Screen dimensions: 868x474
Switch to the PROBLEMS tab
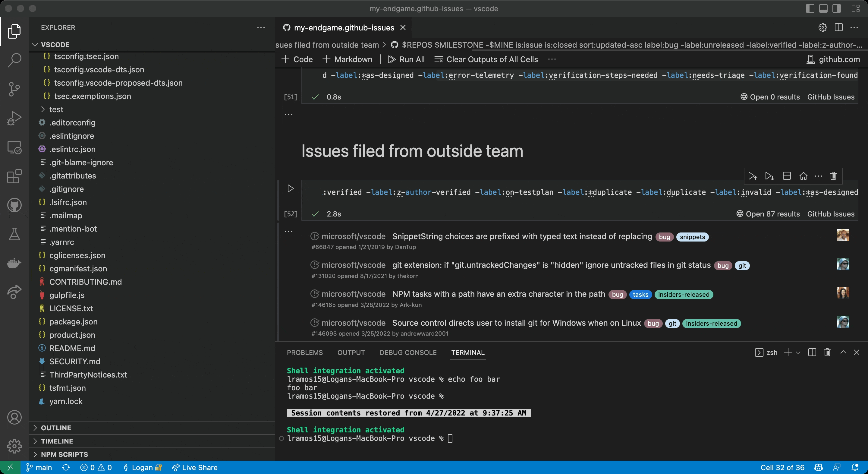pos(305,352)
